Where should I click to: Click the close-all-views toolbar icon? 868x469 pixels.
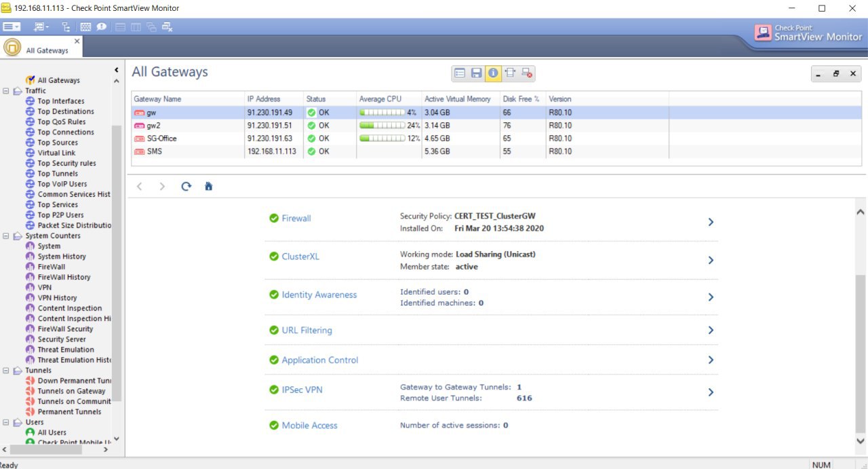pyautogui.click(x=167, y=27)
